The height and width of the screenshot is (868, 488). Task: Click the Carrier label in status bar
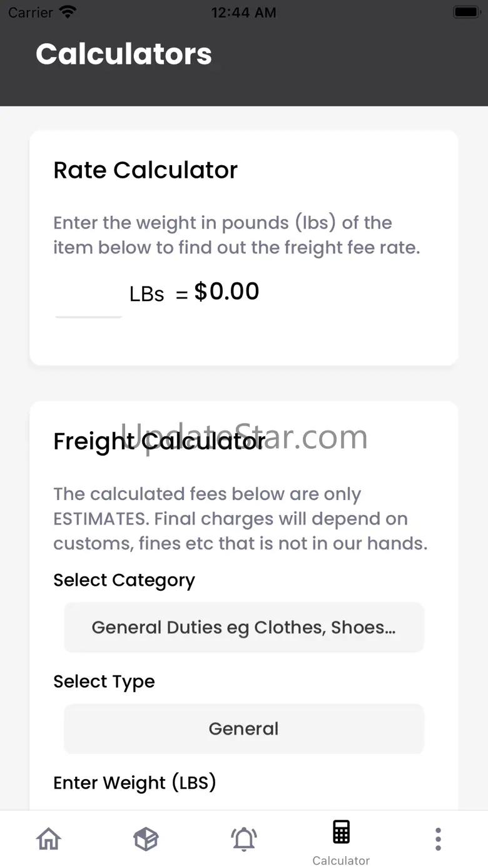(x=31, y=13)
